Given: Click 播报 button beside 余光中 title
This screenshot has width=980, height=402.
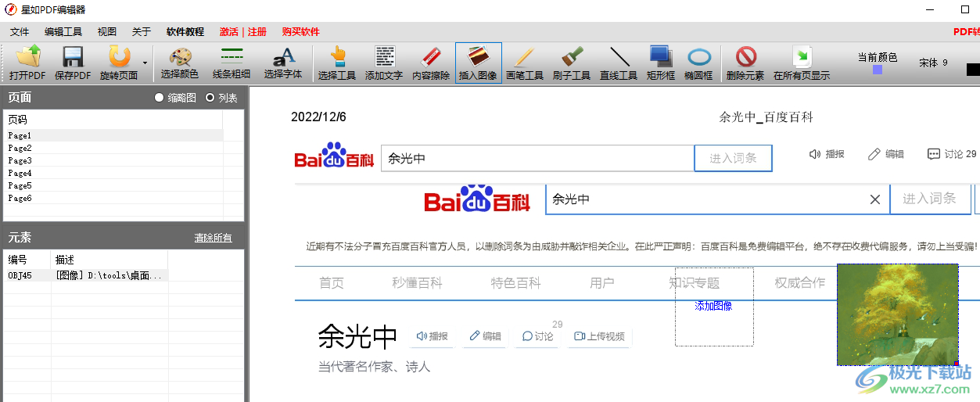Looking at the screenshot, I should pyautogui.click(x=433, y=336).
